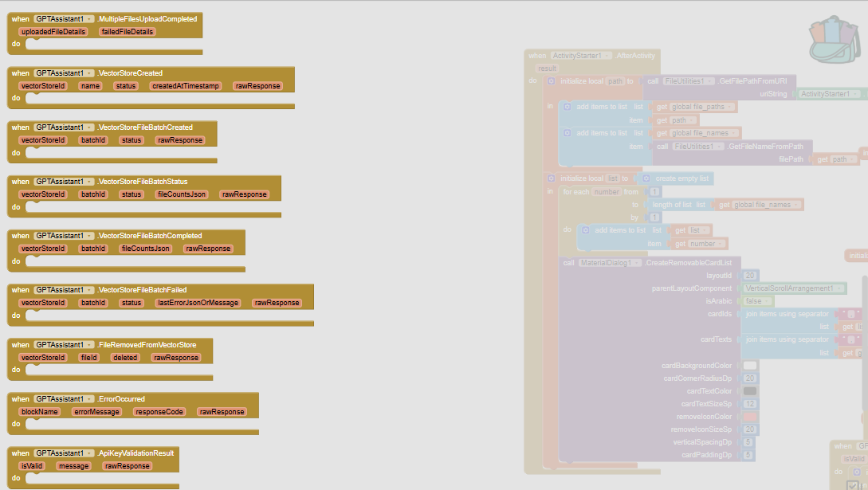Pick the removeIconColor pink swatch
This screenshot has width=868, height=490.
tap(750, 417)
